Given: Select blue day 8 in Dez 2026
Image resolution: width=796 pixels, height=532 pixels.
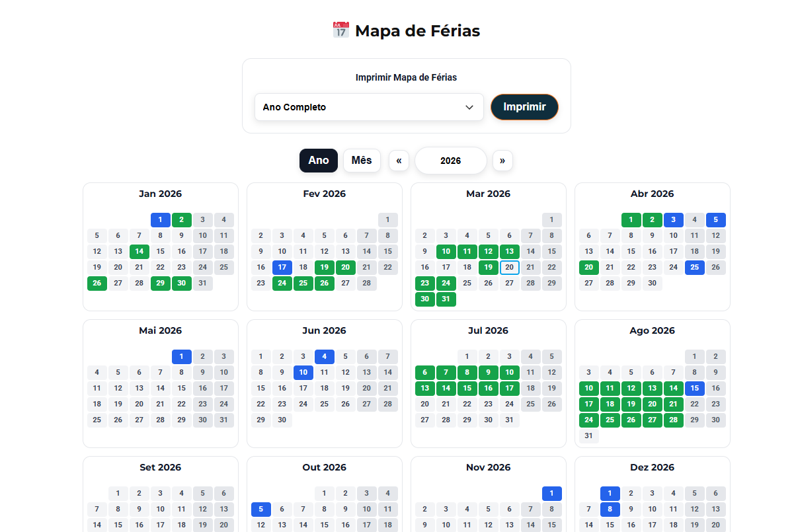Looking at the screenshot, I should [x=610, y=510].
